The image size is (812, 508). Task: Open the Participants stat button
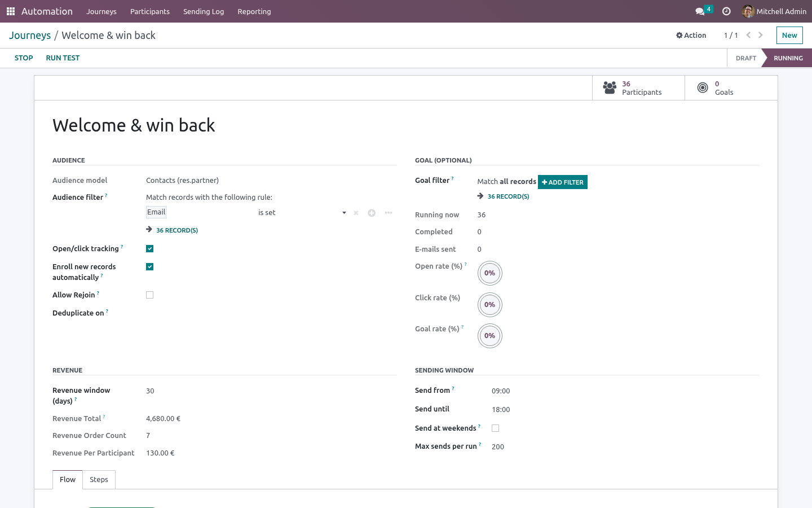coord(638,88)
